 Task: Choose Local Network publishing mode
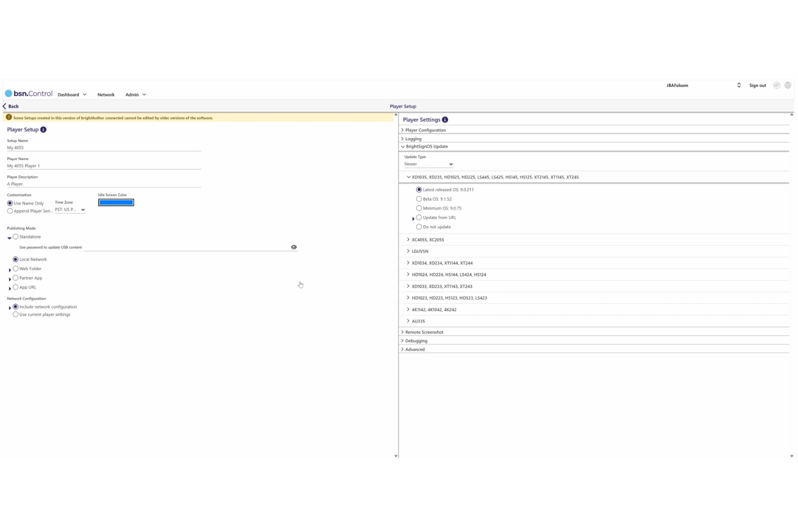point(16,259)
